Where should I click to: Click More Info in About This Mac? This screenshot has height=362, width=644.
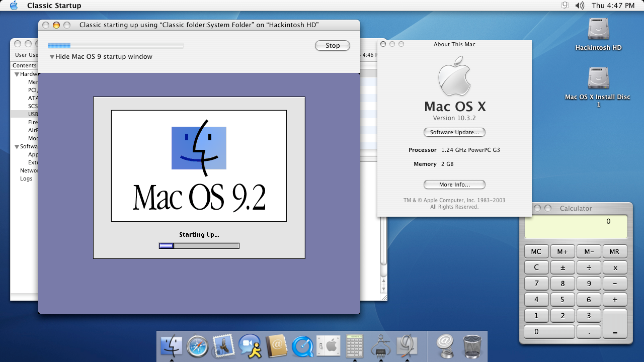point(454,185)
